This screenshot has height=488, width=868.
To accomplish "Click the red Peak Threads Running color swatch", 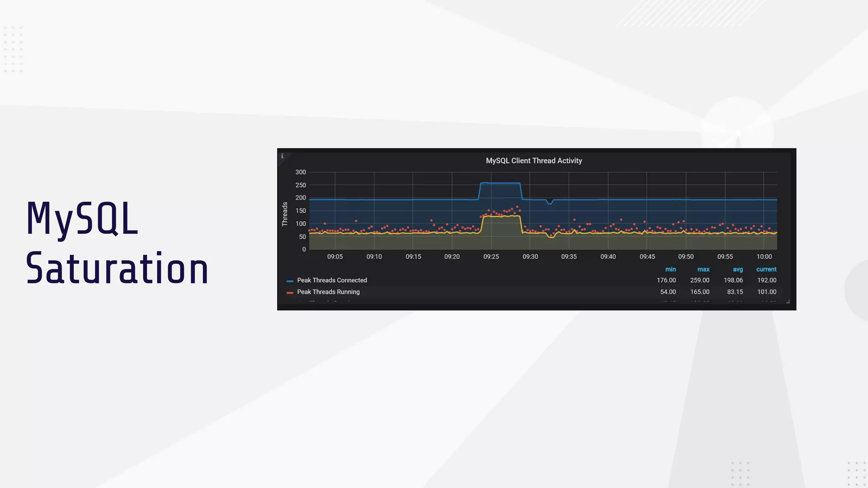I will [290, 292].
